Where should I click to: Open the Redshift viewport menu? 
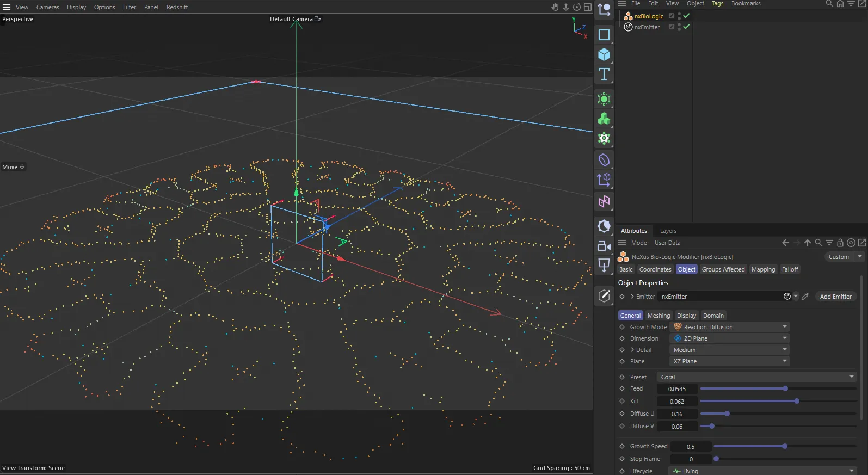coord(177,7)
